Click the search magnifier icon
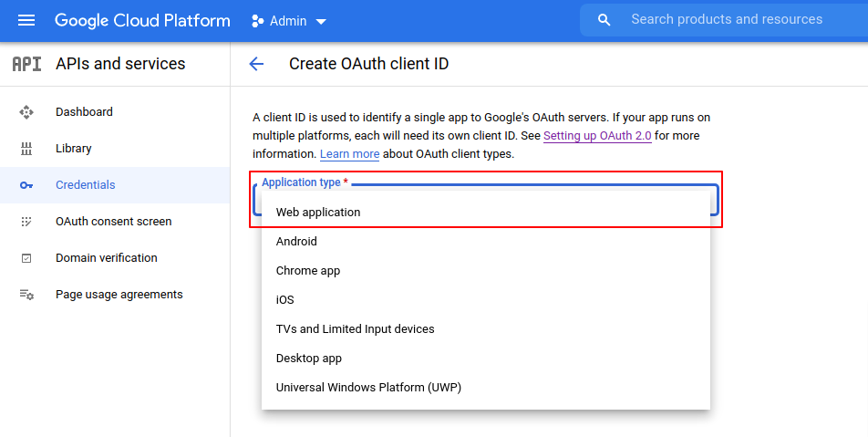This screenshot has height=437, width=868. tap(604, 20)
